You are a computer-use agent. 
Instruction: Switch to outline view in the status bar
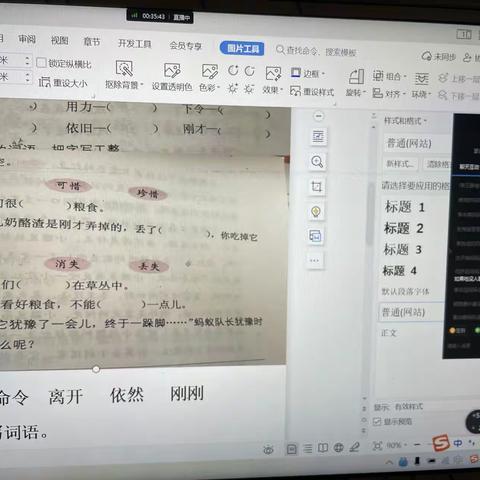[308, 449]
